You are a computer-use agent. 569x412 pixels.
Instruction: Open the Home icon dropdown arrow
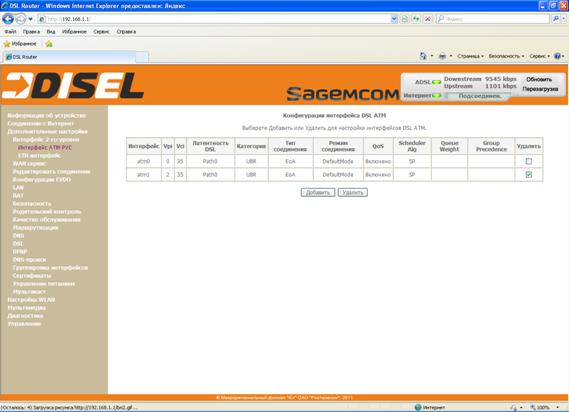pyautogui.click(x=432, y=56)
